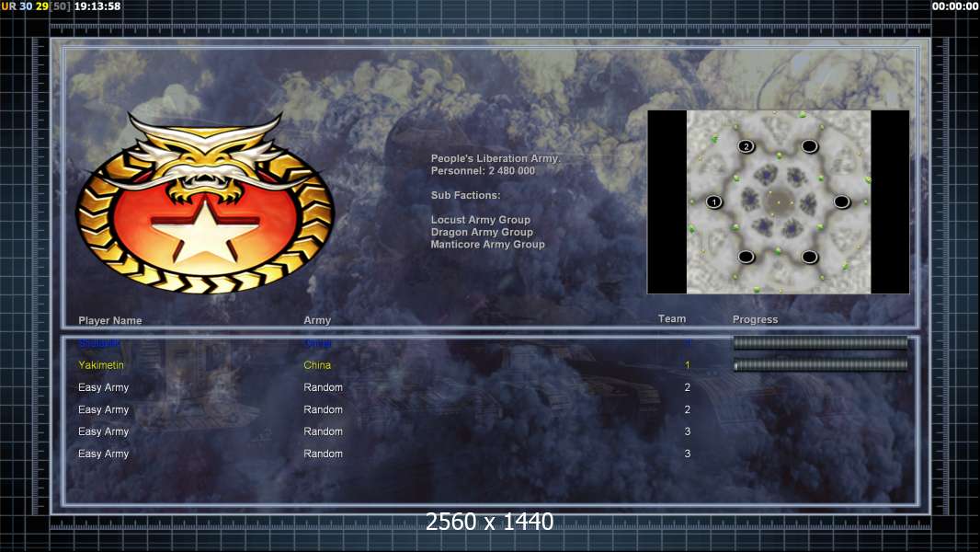The image size is (980, 552).
Task: Click the Team column header
Action: [x=672, y=319]
